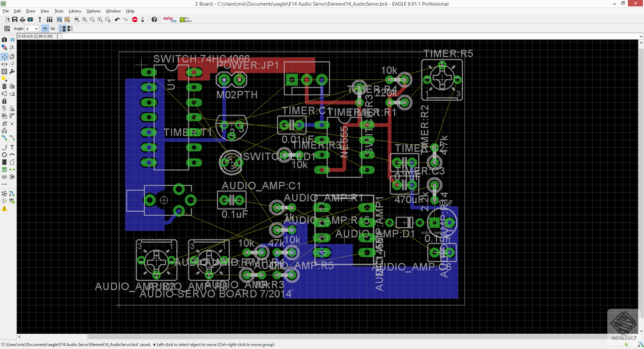The image size is (644, 349).
Task: Click the Via tool icon
Action: click(x=4, y=169)
